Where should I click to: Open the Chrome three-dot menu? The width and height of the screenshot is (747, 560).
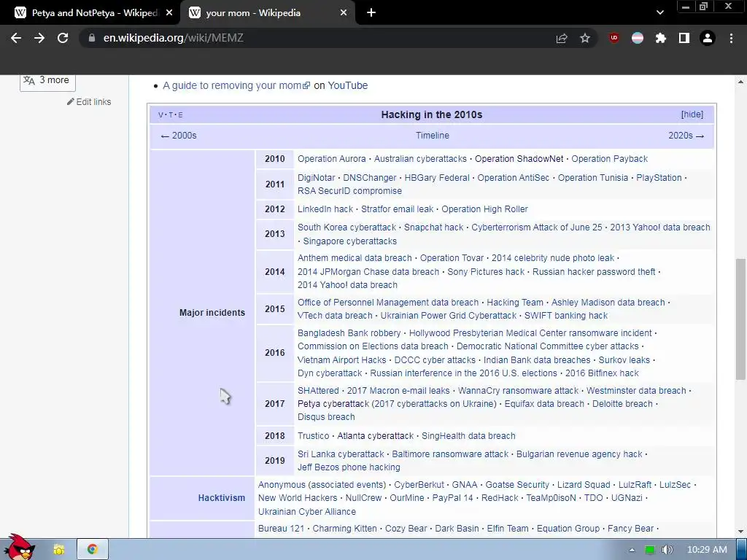click(731, 38)
